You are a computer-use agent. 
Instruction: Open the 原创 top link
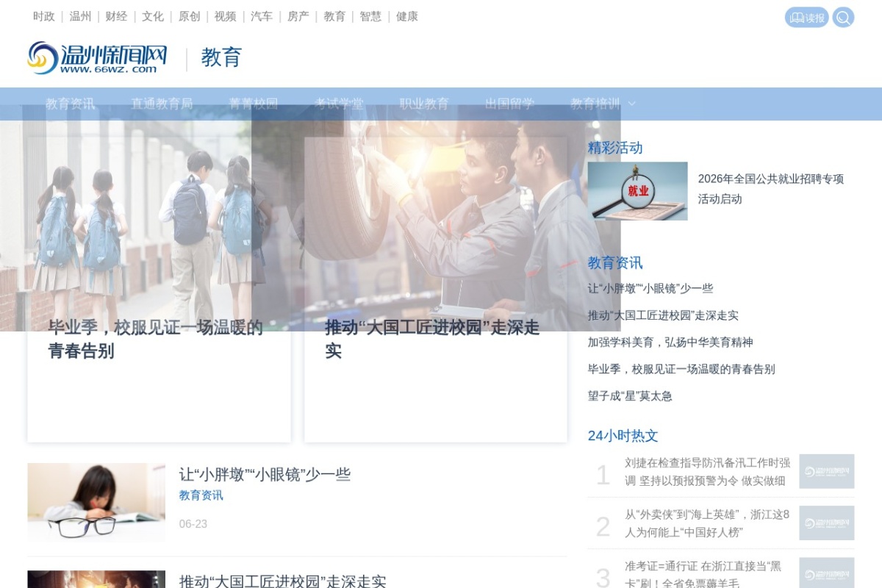pyautogui.click(x=189, y=16)
